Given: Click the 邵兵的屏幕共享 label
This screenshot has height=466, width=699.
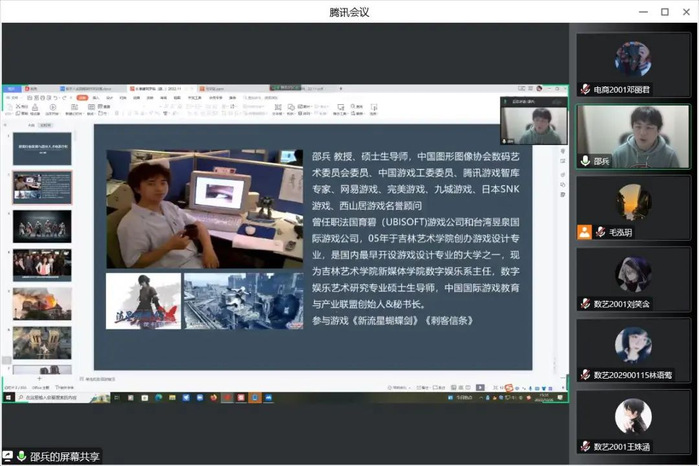Looking at the screenshot, I should [65, 456].
